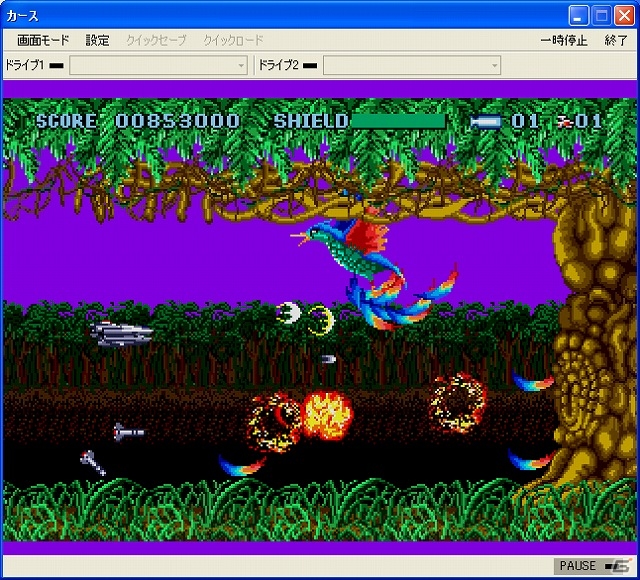Viewport: 640px width, 580px height.
Task: Click the missile stock icon in HUD
Action: click(x=485, y=122)
